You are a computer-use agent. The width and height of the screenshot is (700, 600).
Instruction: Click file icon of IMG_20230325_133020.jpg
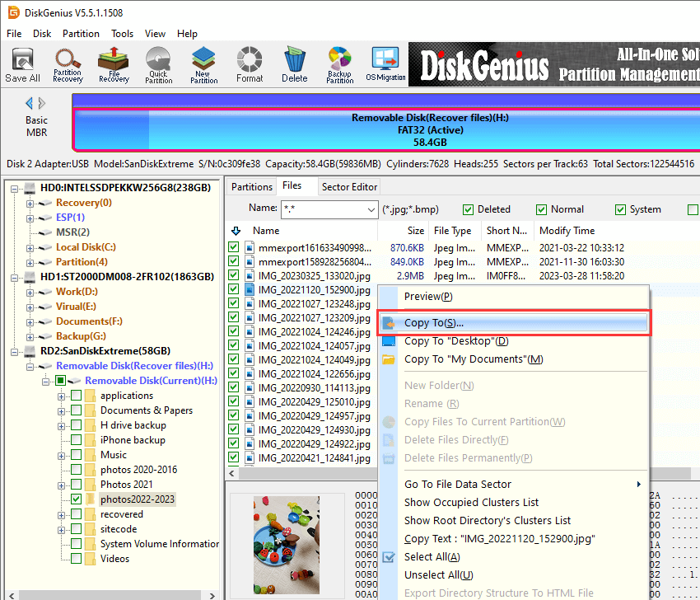click(250, 275)
